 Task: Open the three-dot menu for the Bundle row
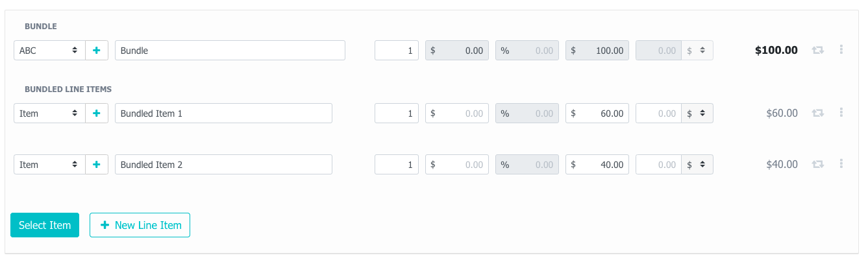(x=841, y=49)
